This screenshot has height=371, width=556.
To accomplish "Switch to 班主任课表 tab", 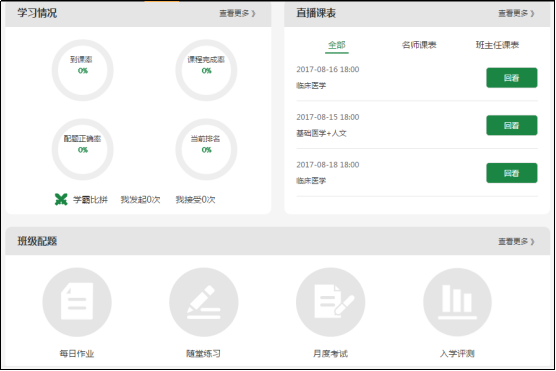I will (x=497, y=45).
